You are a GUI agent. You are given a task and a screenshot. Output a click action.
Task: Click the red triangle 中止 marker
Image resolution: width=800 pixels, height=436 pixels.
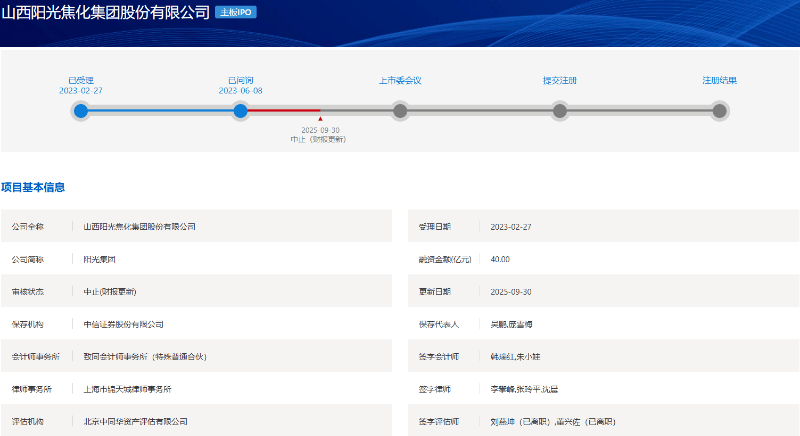point(320,119)
